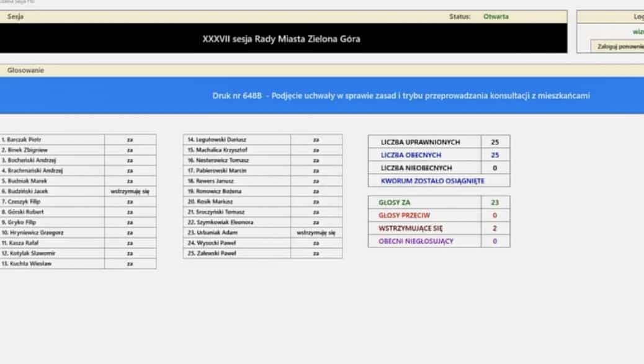
Task: Click the OBECNI NIEGŁOSUJĄCY label
Action: (x=416, y=241)
